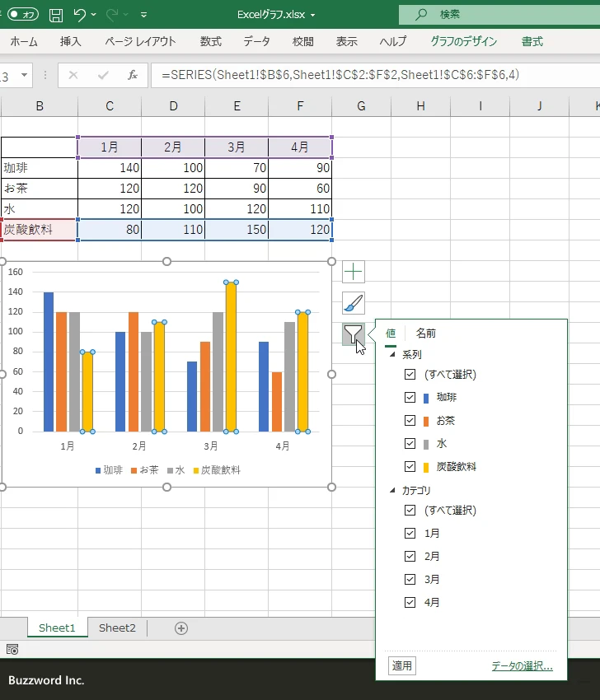Toggle the AutoSave switch

[x=23, y=14]
